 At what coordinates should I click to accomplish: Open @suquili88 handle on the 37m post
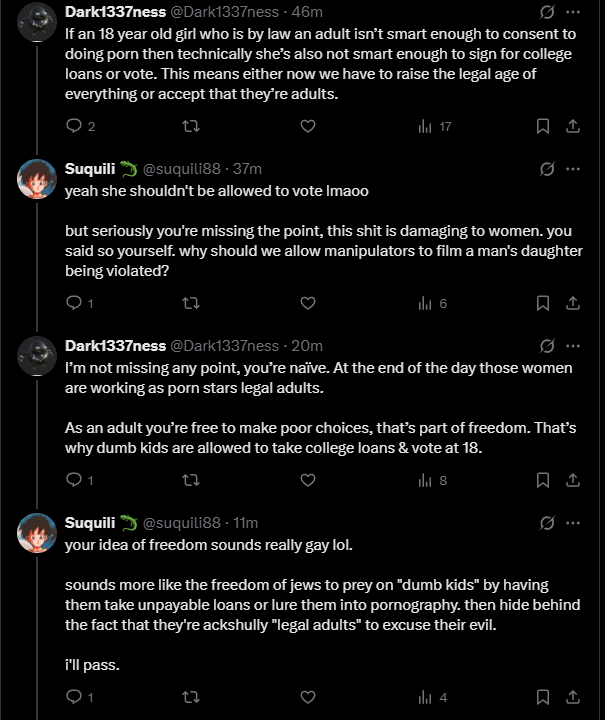[181, 169]
